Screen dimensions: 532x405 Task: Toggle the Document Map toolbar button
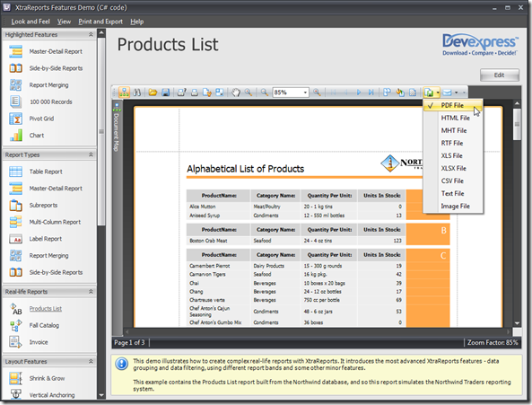pyautogui.click(x=124, y=92)
